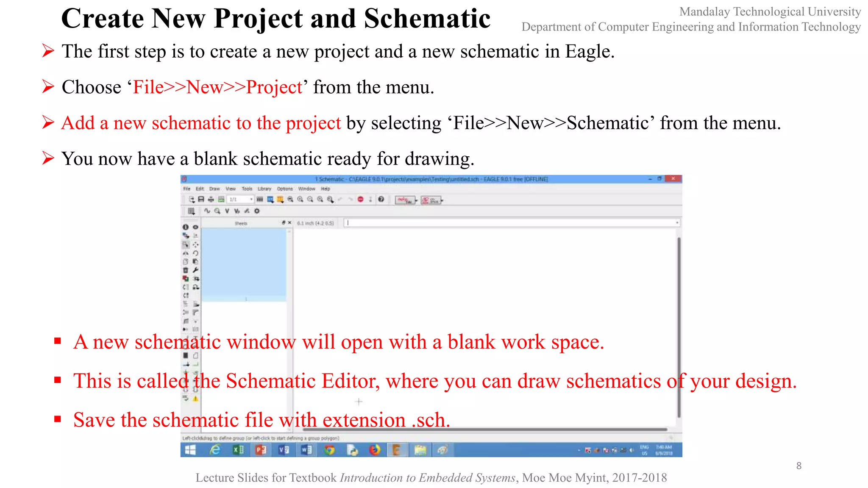Select the Info tool in left palette

[186, 227]
